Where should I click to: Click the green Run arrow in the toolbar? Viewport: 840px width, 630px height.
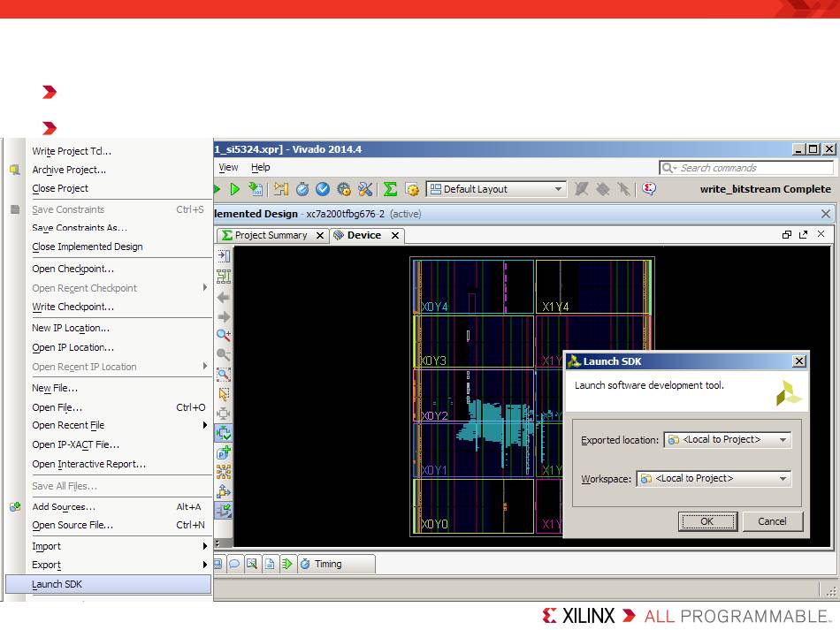(234, 189)
